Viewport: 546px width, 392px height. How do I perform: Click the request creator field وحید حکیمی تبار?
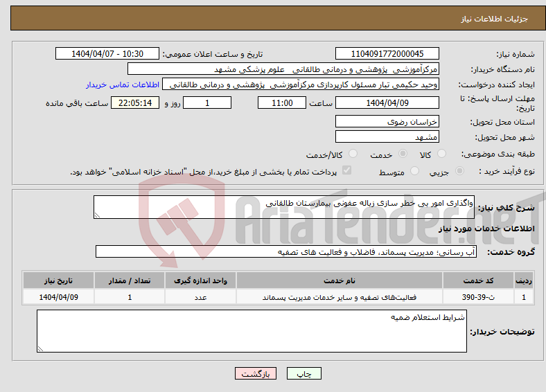301,84
